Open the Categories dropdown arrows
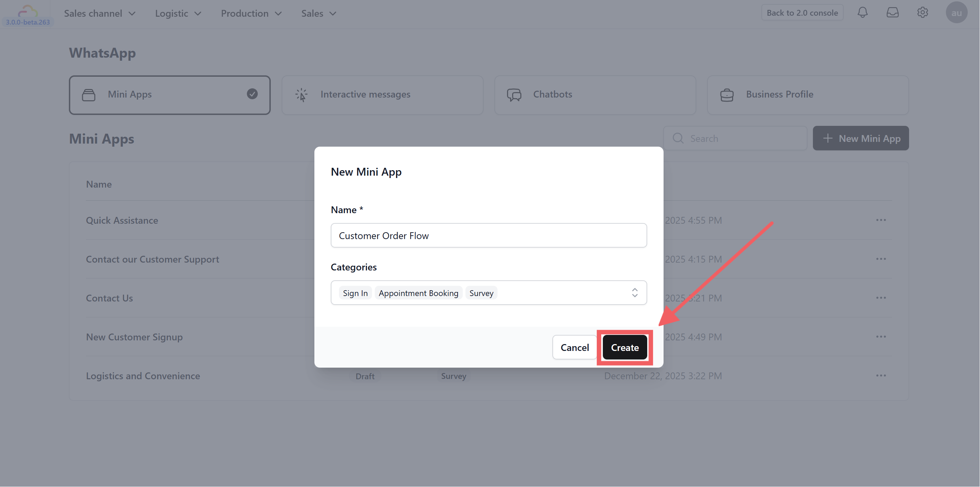The image size is (980, 487). [635, 293]
